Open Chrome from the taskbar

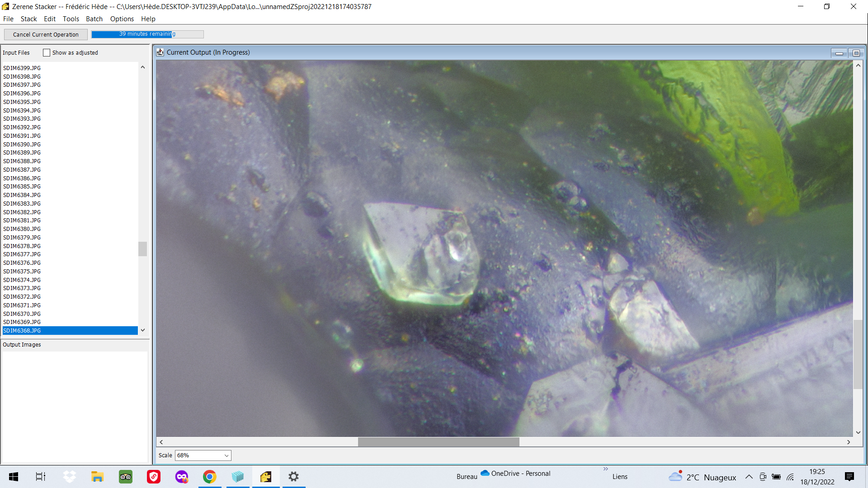tap(209, 477)
